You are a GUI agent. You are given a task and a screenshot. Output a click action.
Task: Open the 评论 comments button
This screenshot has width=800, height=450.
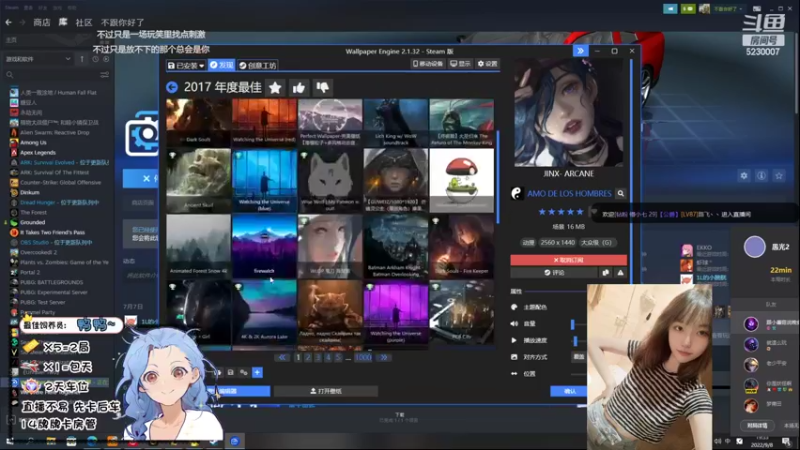point(554,272)
